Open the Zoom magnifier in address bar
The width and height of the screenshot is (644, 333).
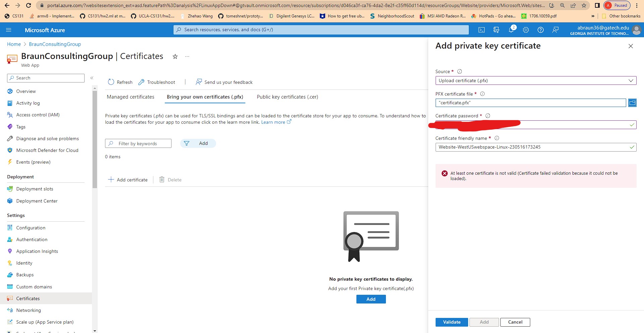(562, 5)
